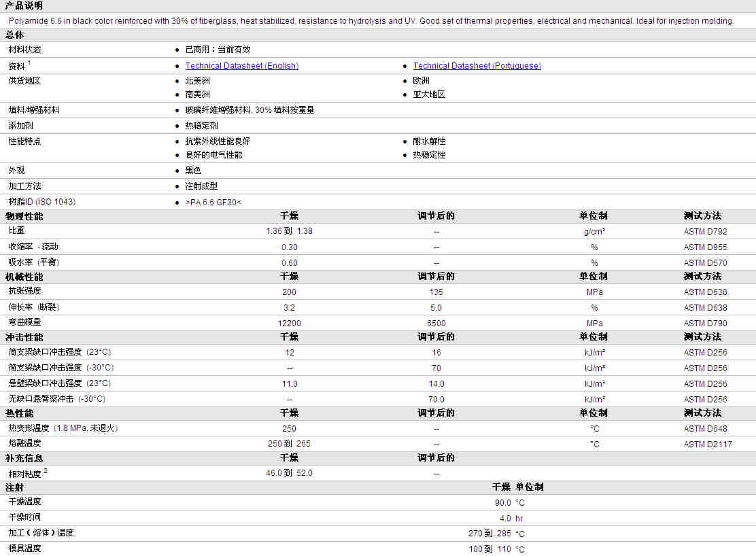This screenshot has width=756, height=556.
Task: Click the '135' conditioned tensile strength value
Action: 436,292
